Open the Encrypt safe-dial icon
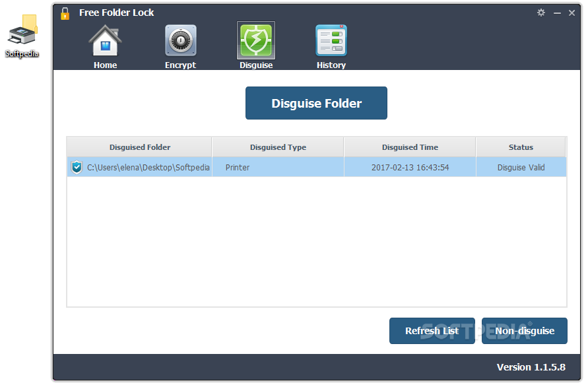 [181, 40]
